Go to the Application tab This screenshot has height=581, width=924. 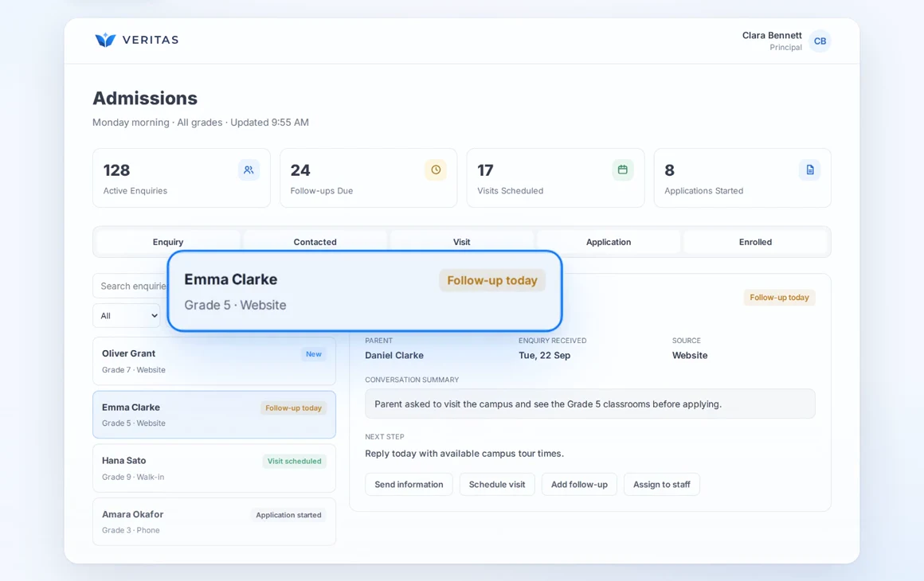click(608, 242)
